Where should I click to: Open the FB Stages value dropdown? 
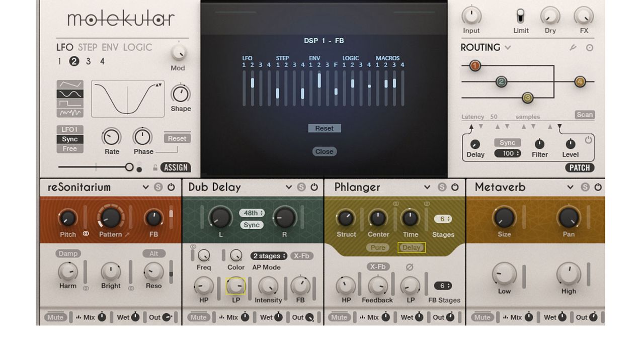pos(443,286)
